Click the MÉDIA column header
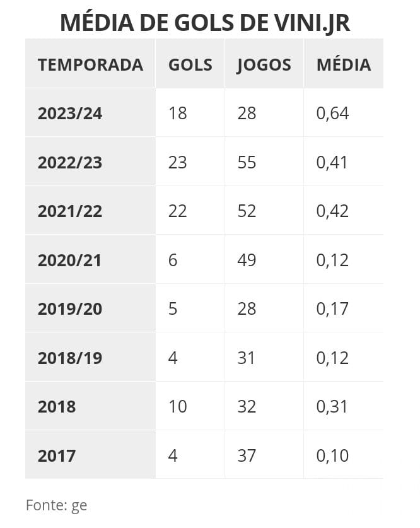 click(343, 65)
